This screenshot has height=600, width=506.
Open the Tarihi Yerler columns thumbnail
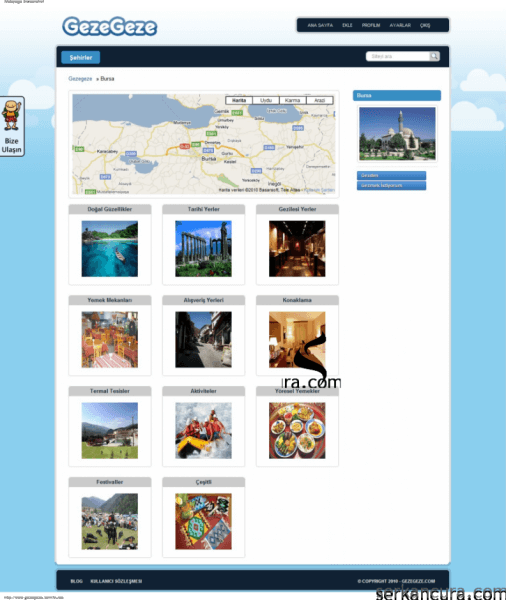tap(203, 249)
